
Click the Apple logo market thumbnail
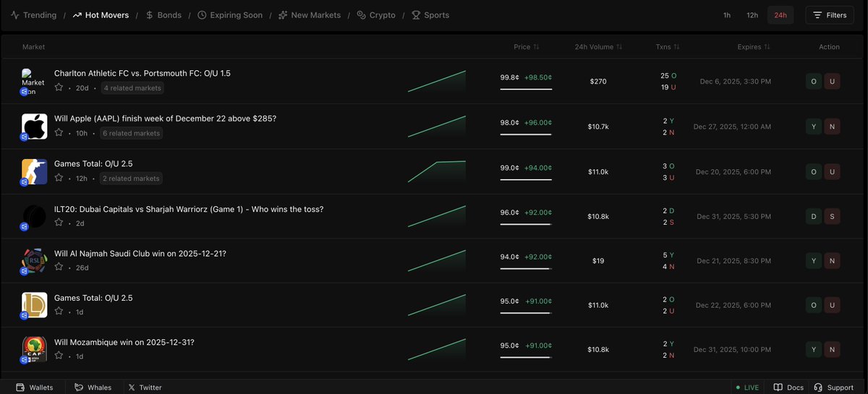[x=34, y=127]
